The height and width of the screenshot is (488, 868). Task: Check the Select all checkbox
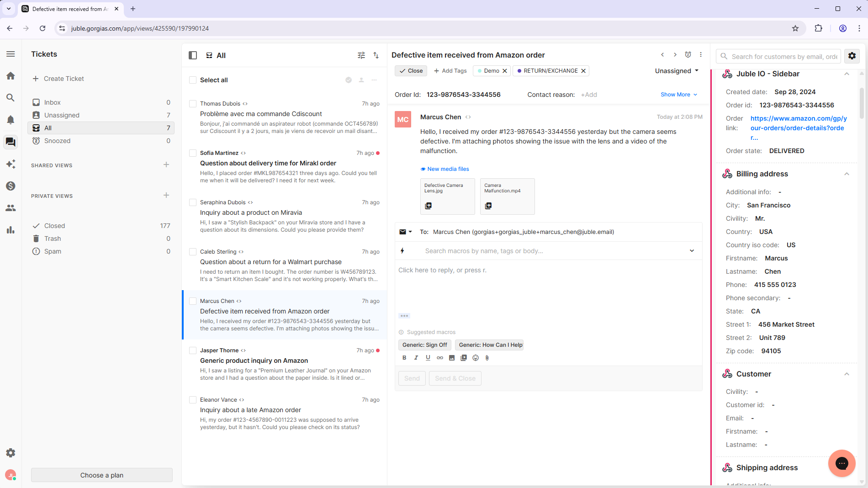pyautogui.click(x=193, y=80)
